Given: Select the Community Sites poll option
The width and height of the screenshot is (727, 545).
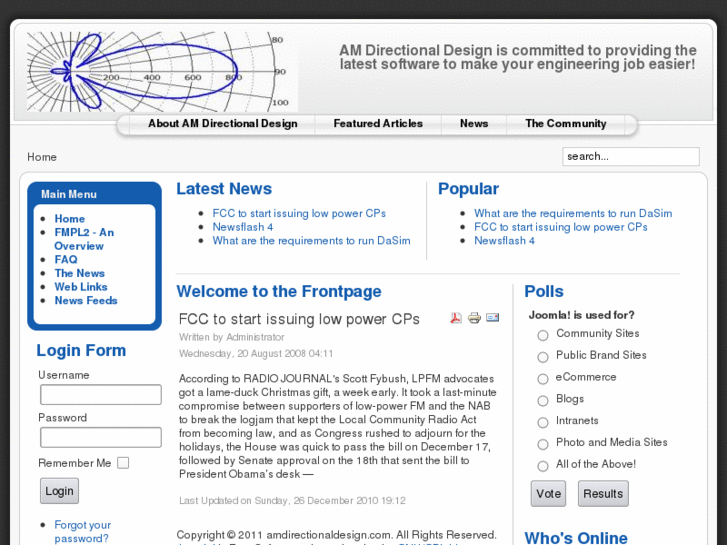Looking at the screenshot, I should (x=542, y=335).
